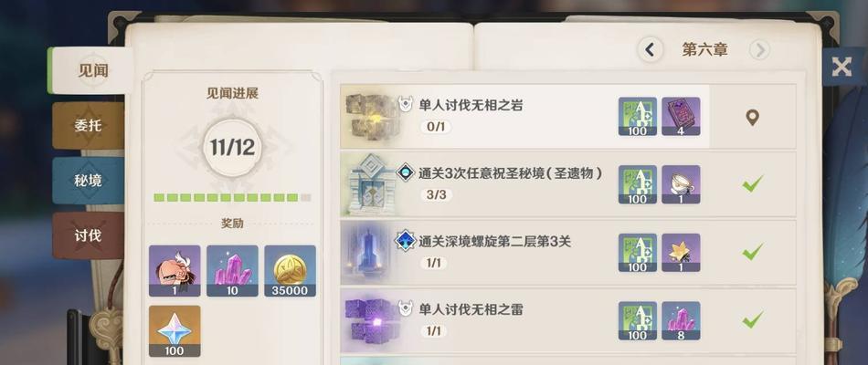868x365 pixels.
Task: Click the checkmark for 通关深境螺旋第二层第3关
Action: pyautogui.click(x=752, y=252)
